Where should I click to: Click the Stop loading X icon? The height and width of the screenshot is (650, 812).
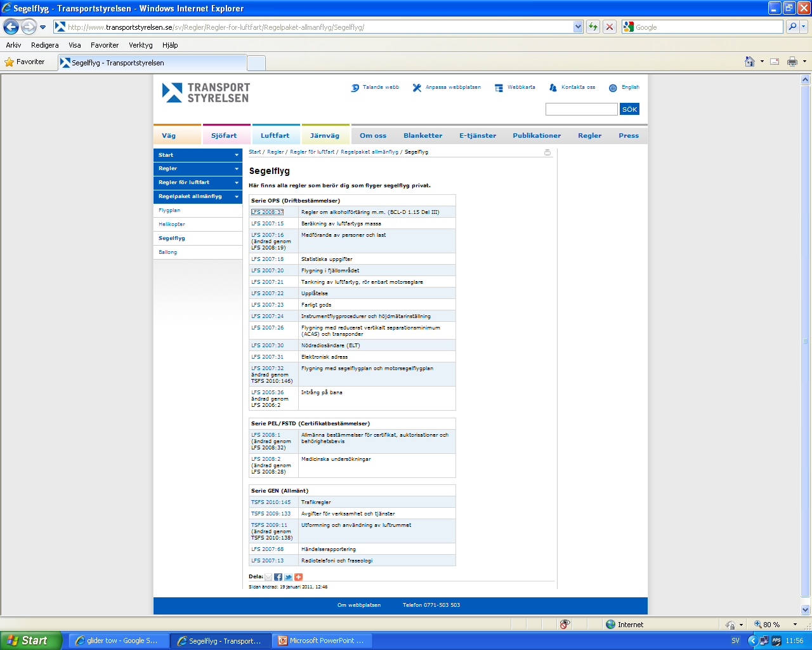(x=610, y=27)
